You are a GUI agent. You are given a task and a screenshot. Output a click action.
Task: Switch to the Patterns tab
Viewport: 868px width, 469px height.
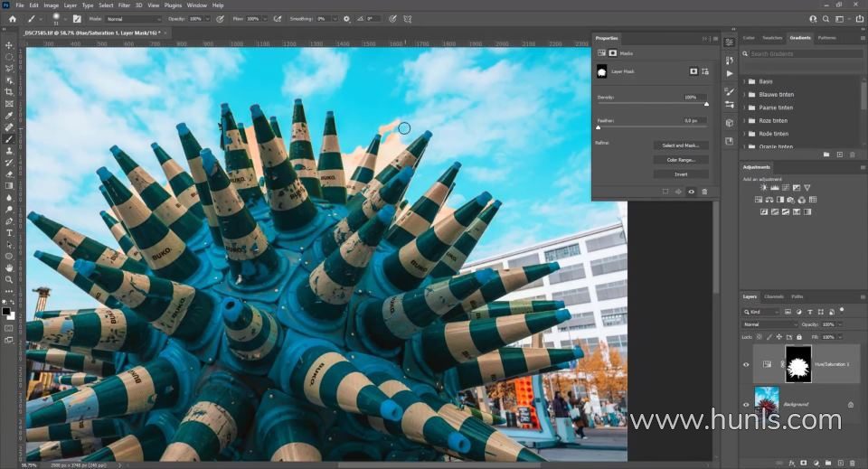click(x=826, y=38)
